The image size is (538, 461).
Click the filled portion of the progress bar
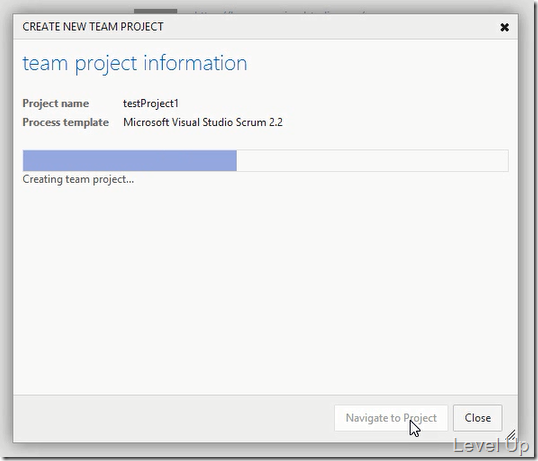pyautogui.click(x=130, y=161)
